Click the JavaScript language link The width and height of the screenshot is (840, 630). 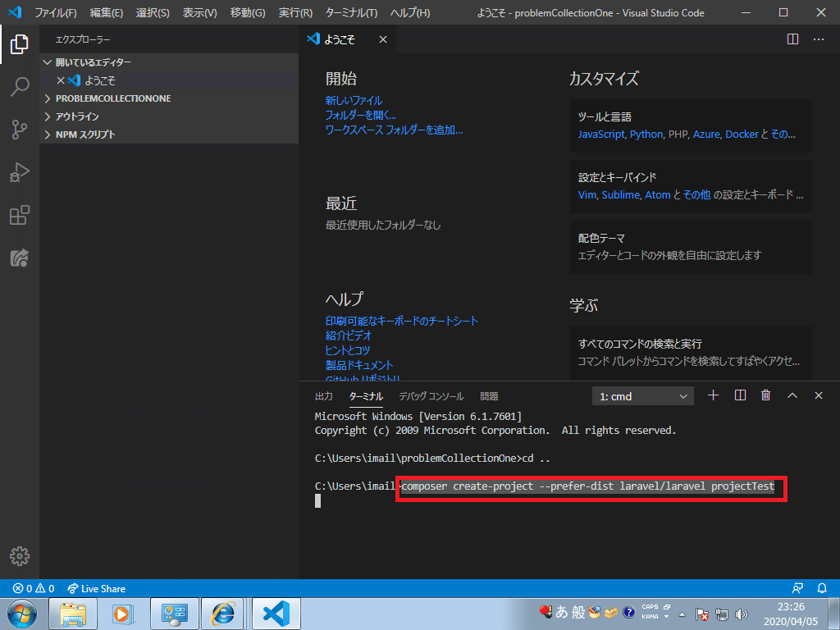pos(601,134)
